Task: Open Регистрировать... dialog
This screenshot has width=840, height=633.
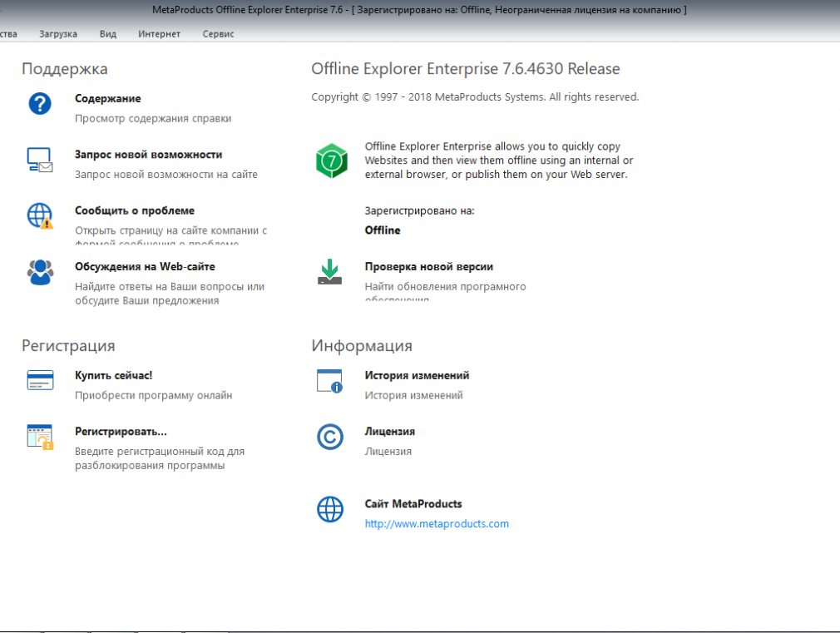Action: coord(121,432)
